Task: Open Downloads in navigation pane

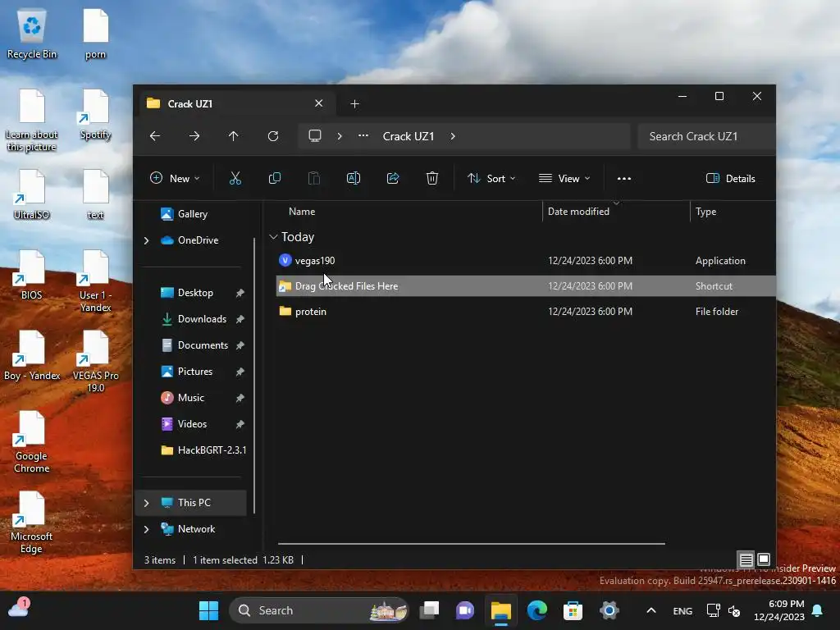Action: coord(194,319)
